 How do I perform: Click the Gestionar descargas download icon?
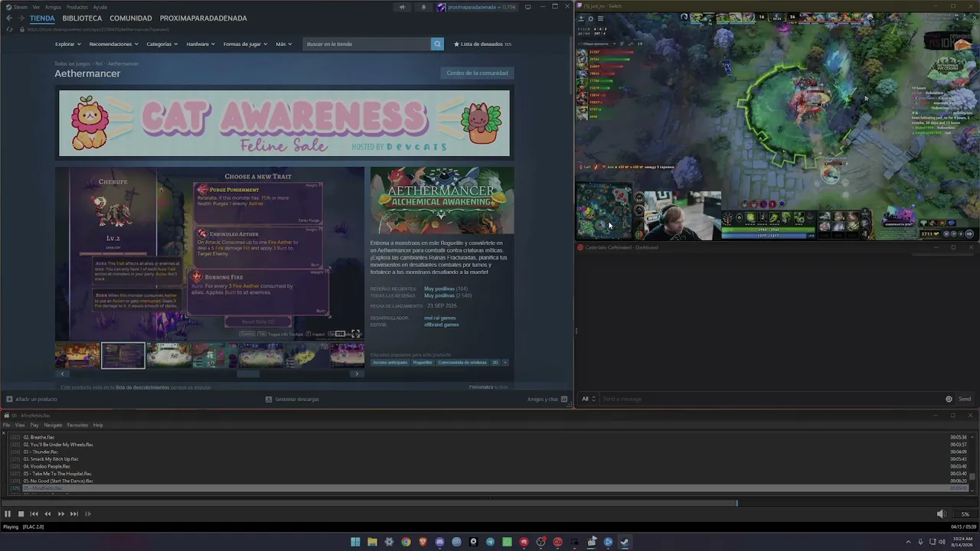tap(269, 399)
